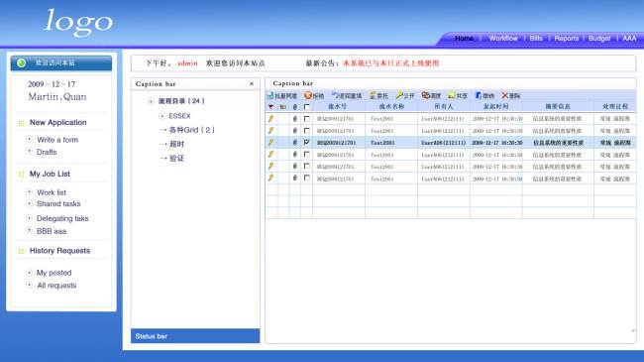
Task: Click User406(212111) in the highlighted row
Action: pyautogui.click(x=443, y=143)
